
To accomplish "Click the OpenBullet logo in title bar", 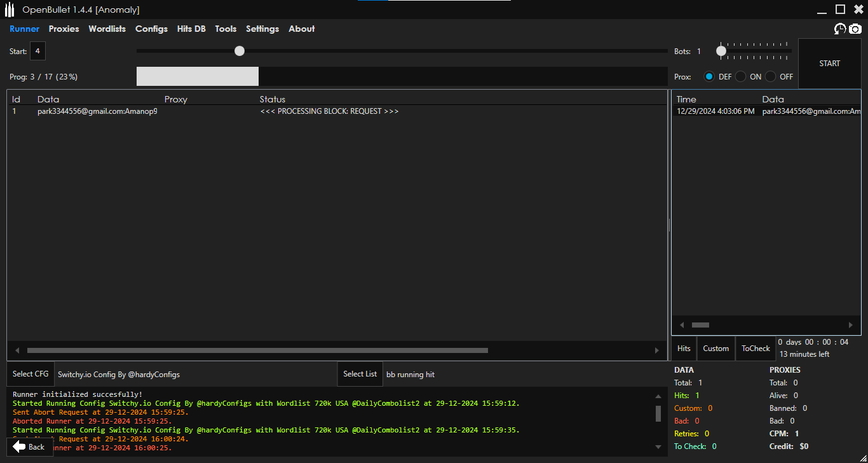I will [x=10, y=10].
